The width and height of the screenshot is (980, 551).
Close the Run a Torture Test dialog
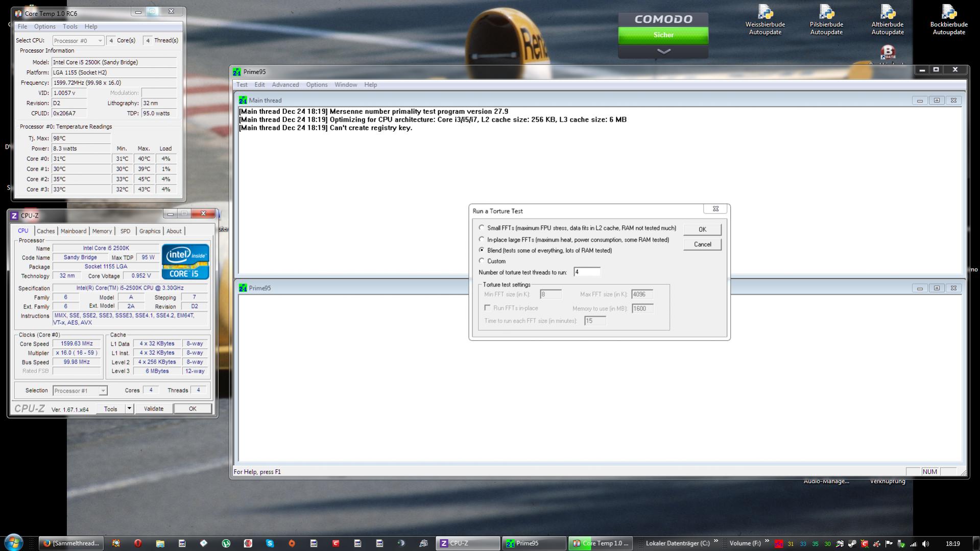(x=715, y=209)
